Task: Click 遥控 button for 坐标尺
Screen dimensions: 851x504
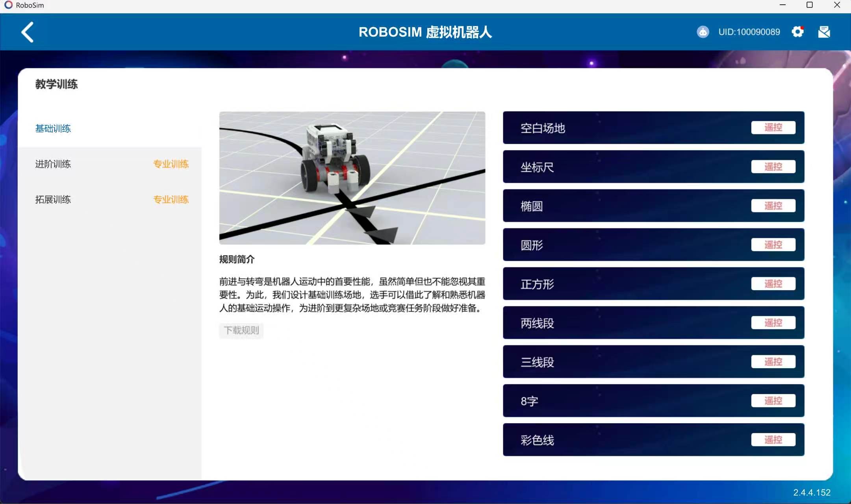Action: tap(773, 167)
